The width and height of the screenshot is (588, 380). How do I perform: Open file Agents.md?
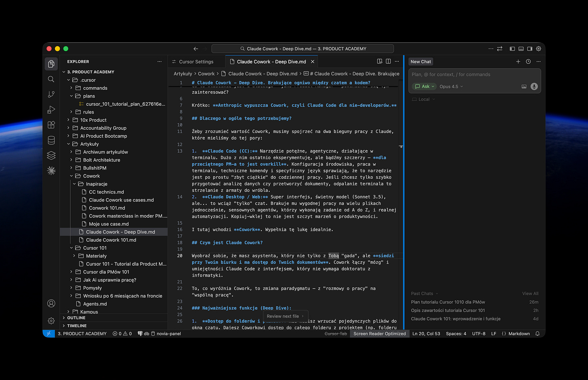[95, 304]
